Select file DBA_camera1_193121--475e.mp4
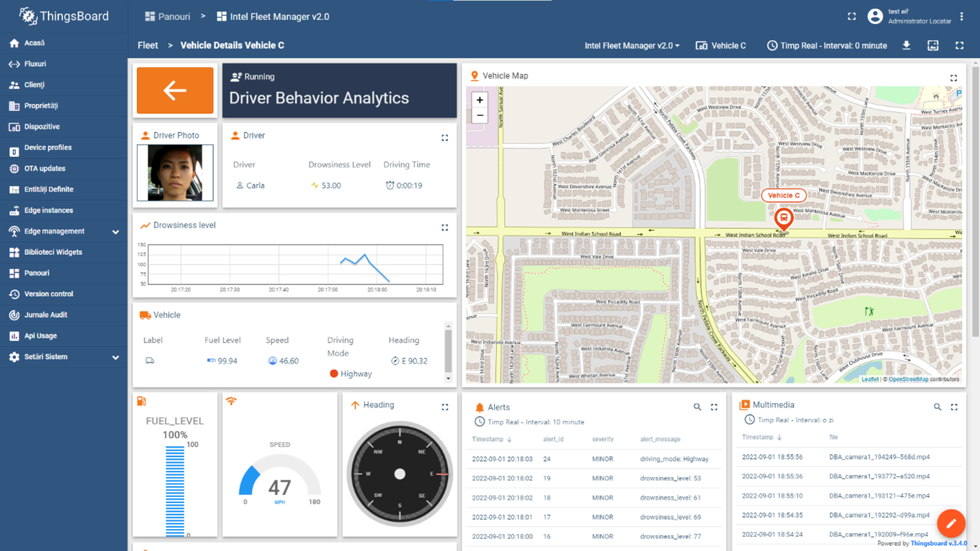The width and height of the screenshot is (980, 551). tap(879, 495)
